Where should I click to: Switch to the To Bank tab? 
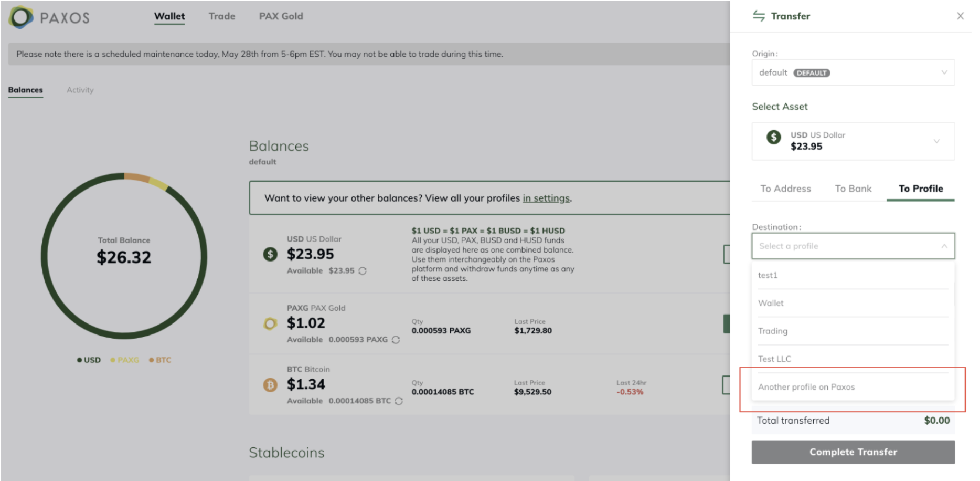[x=853, y=189]
